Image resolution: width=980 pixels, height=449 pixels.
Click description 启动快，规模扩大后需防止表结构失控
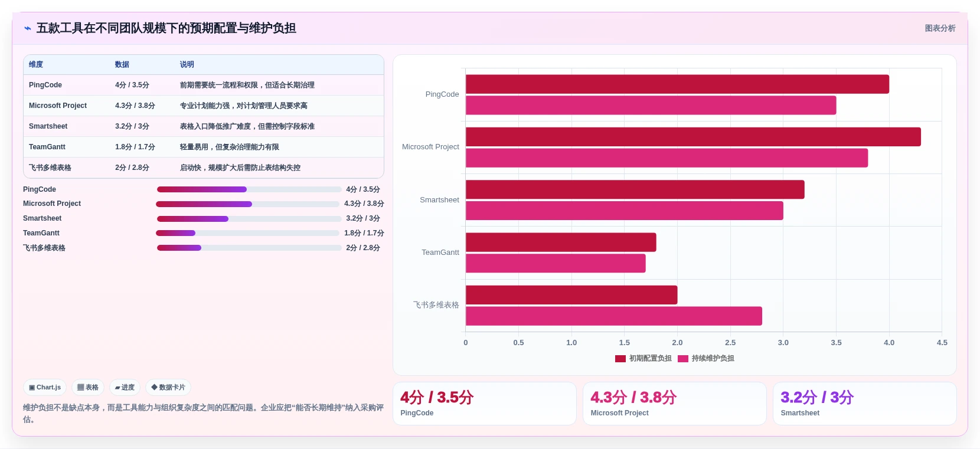click(240, 168)
